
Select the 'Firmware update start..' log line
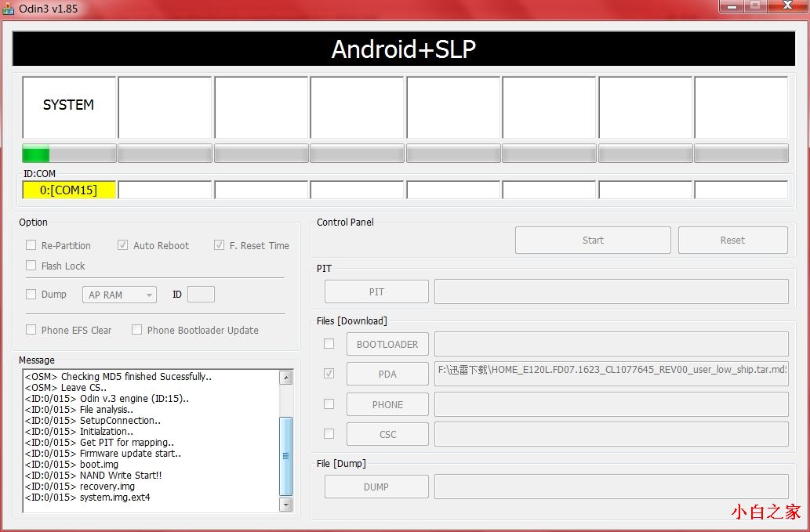tap(103, 454)
